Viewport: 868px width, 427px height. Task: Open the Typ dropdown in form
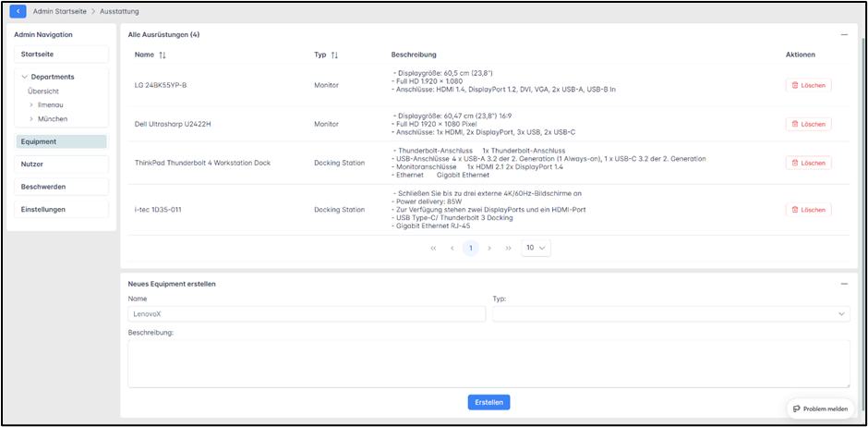coord(671,314)
